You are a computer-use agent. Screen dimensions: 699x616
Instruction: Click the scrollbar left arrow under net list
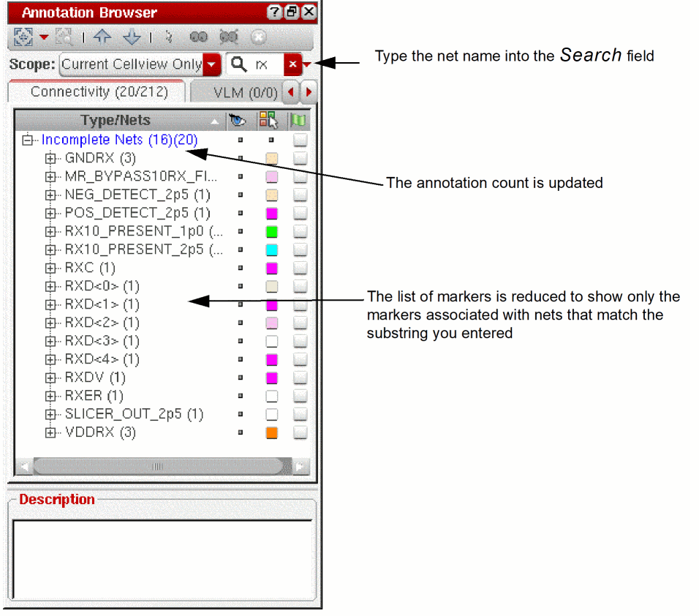pos(25,467)
